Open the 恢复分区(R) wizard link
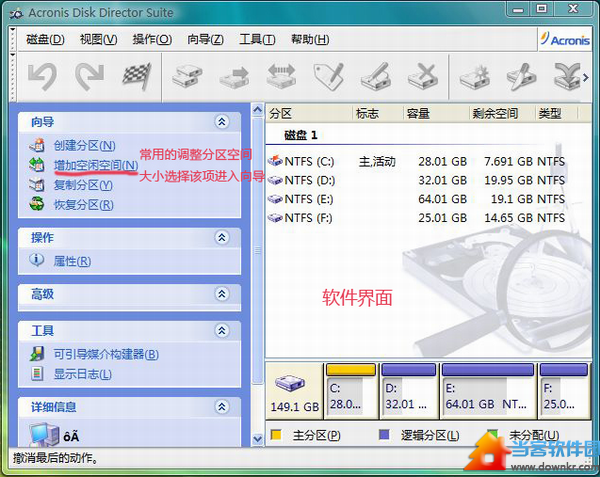 (83, 205)
